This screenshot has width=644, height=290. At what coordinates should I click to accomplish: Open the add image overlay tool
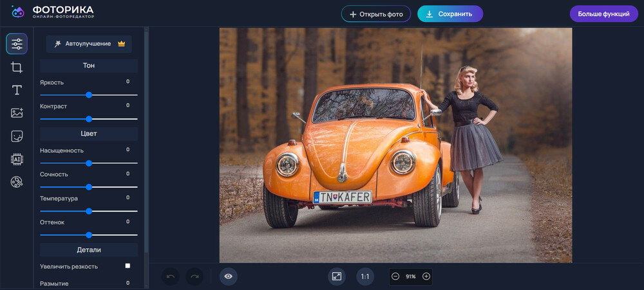17,113
